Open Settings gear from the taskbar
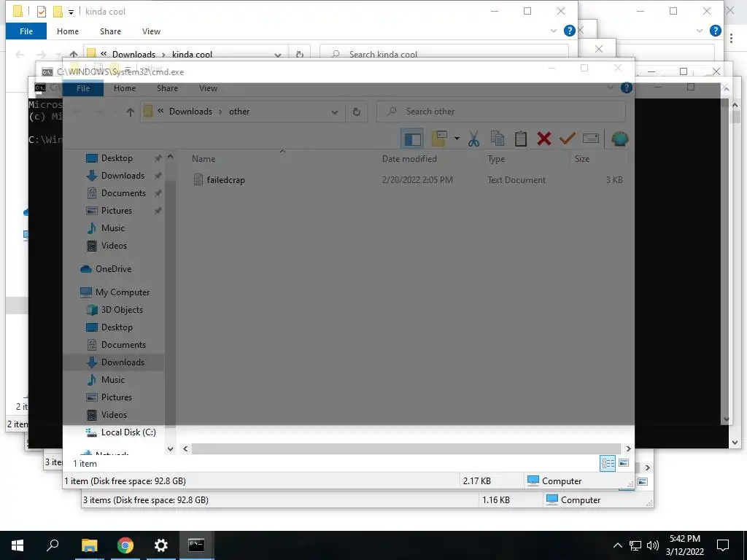The height and width of the screenshot is (560, 747). [x=161, y=545]
